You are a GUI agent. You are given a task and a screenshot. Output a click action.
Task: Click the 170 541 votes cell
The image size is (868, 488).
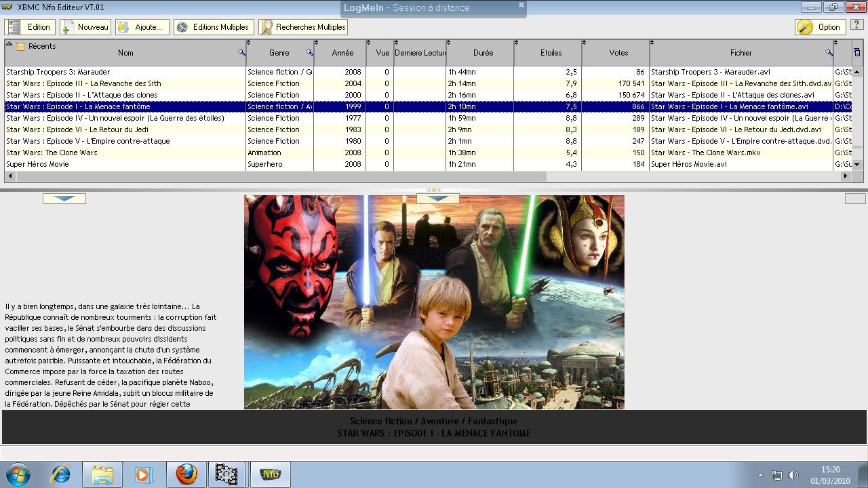click(616, 83)
